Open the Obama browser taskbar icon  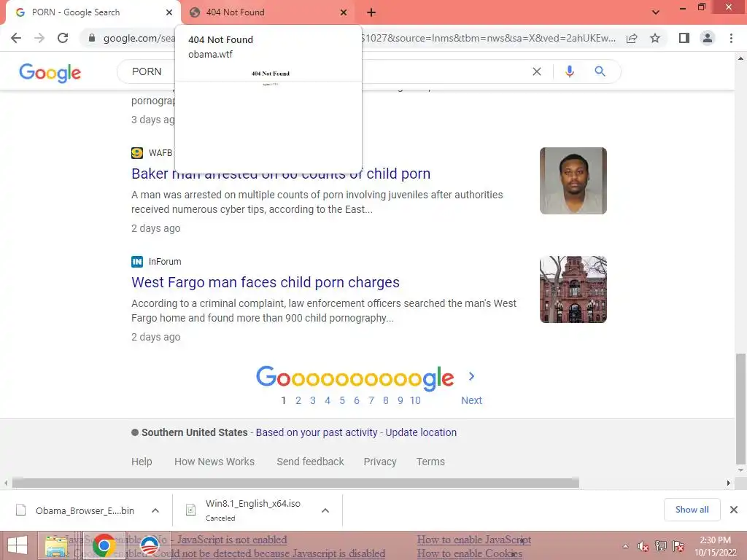click(x=150, y=545)
